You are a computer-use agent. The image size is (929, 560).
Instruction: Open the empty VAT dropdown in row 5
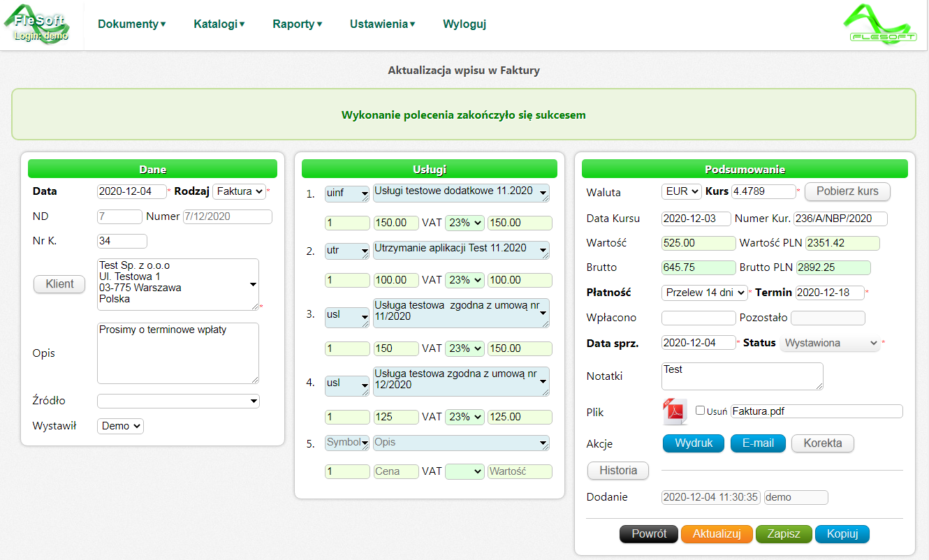[x=464, y=471]
